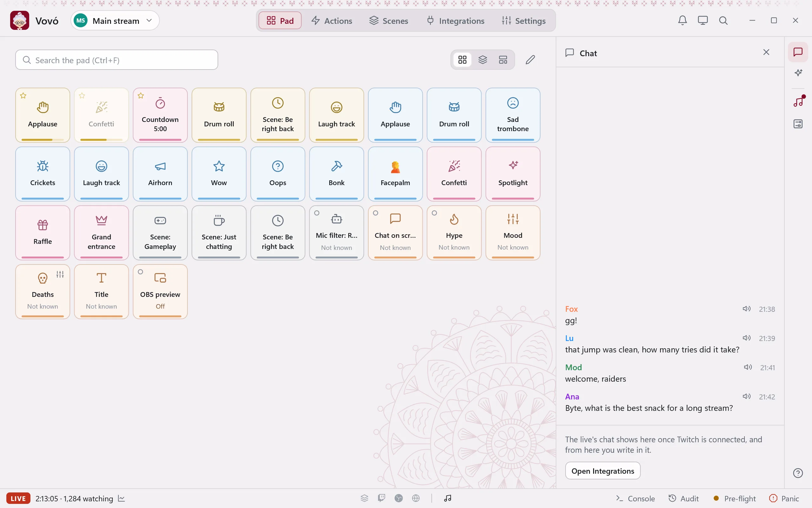Click the music note status bar icon
The image size is (812, 508).
tap(448, 498)
